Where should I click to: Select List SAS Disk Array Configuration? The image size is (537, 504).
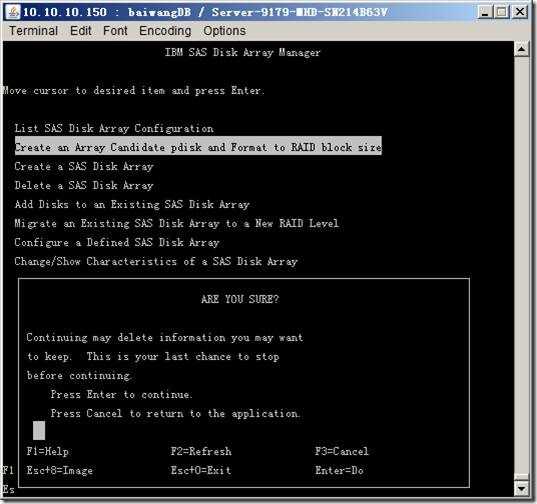(114, 128)
